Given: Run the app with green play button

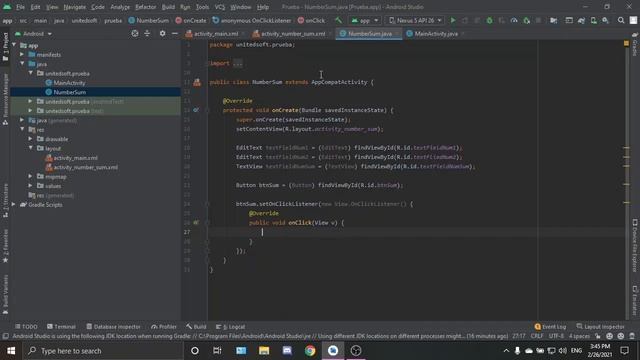Looking at the screenshot, I should (x=453, y=20).
